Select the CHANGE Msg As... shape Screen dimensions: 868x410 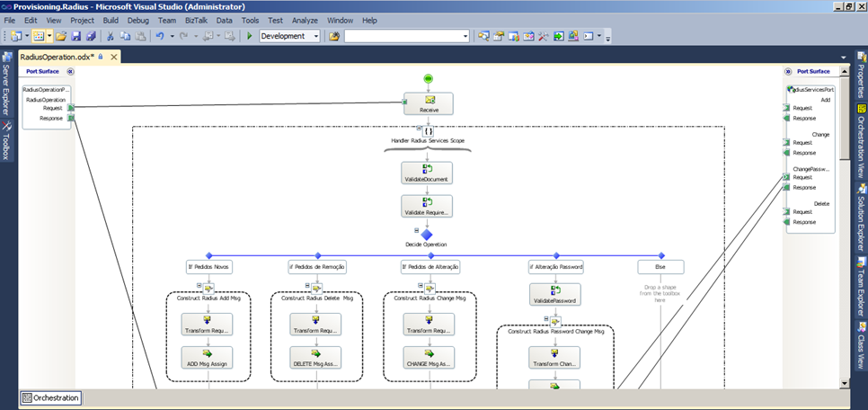click(429, 357)
